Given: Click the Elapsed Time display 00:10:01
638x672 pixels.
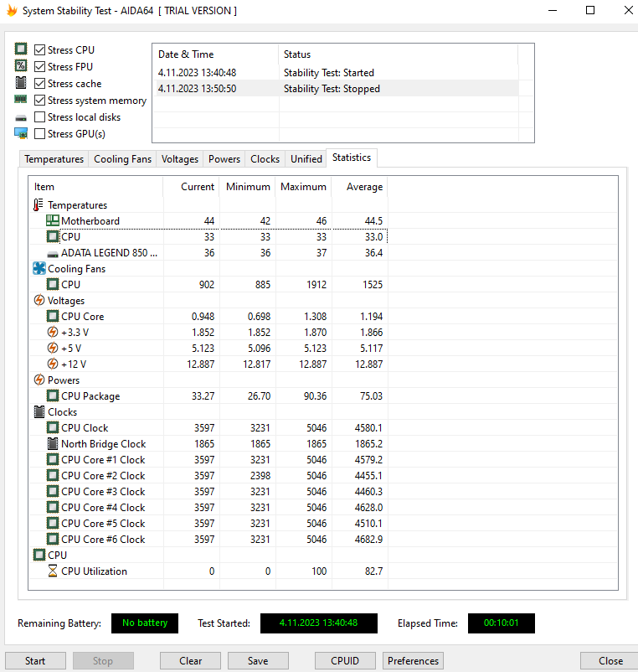Looking at the screenshot, I should (501, 623).
